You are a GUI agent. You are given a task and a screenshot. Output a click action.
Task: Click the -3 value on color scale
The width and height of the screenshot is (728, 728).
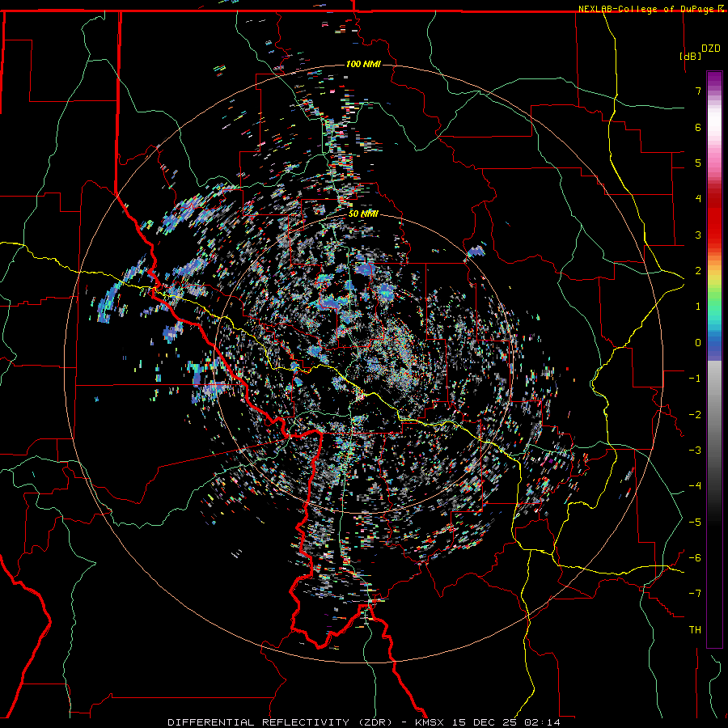(695, 451)
